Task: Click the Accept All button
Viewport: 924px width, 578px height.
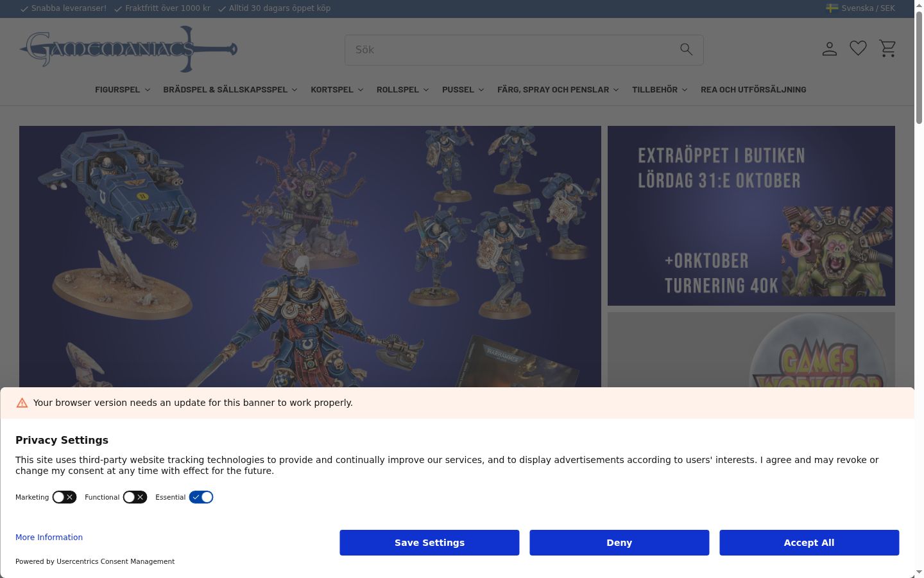Action: (809, 543)
